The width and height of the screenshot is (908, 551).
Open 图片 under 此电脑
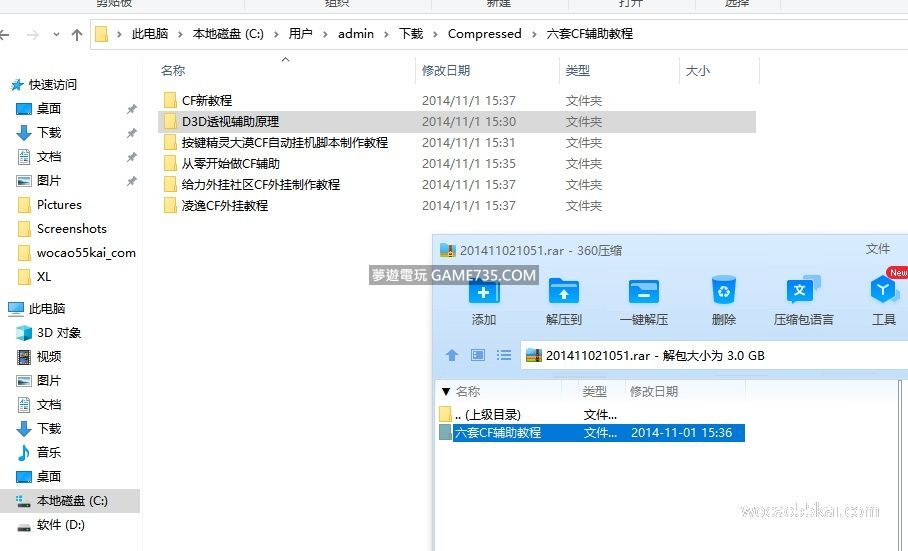[49, 381]
